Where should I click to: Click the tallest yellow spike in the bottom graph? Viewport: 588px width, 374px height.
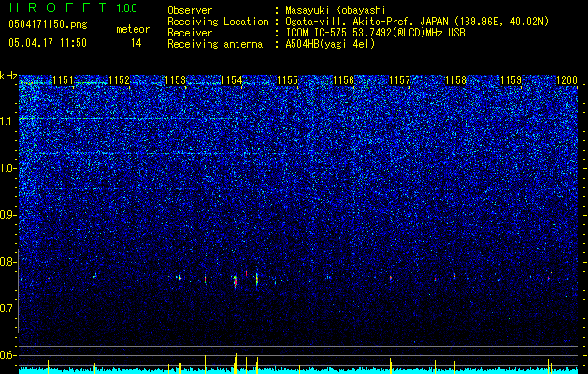click(236, 363)
